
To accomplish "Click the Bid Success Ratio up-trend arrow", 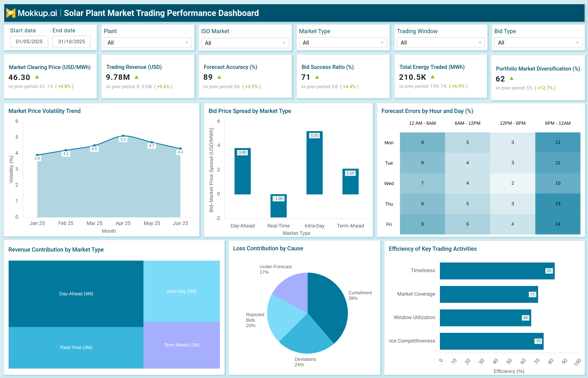I will tap(317, 77).
